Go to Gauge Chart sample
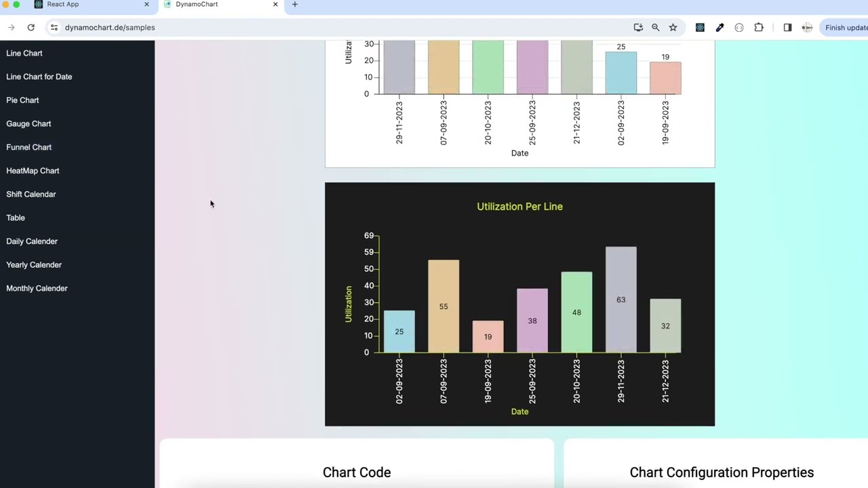This screenshot has width=868, height=488. pyautogui.click(x=28, y=123)
